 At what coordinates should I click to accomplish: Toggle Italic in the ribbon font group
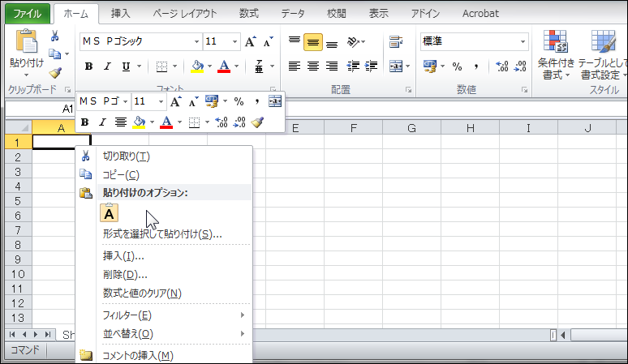pyautogui.click(x=106, y=66)
